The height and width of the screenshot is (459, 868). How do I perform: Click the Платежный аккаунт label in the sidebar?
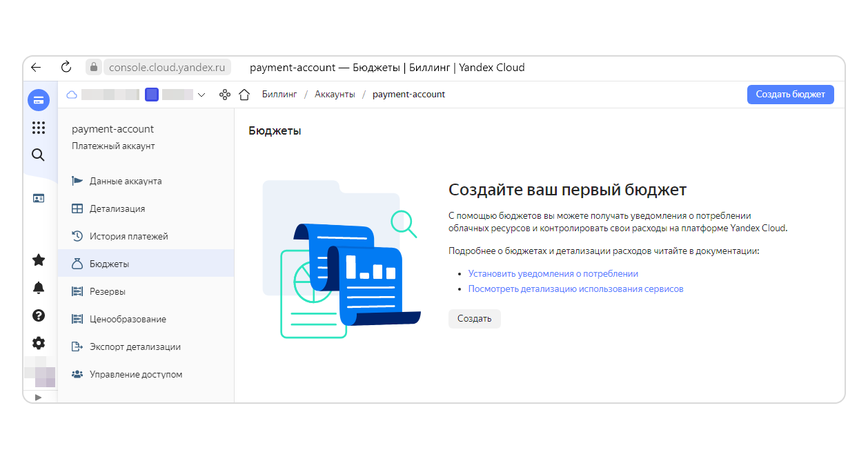click(113, 146)
